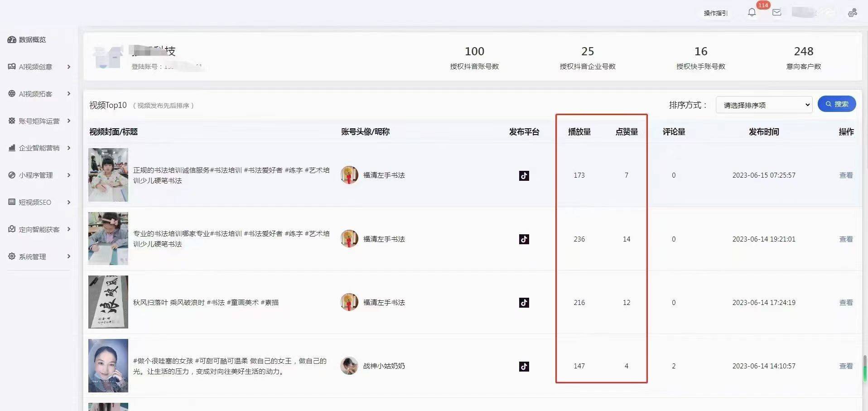Click 查看 for the 2023-06-15 07:25:57 video
The height and width of the screenshot is (411, 868).
pos(846,175)
